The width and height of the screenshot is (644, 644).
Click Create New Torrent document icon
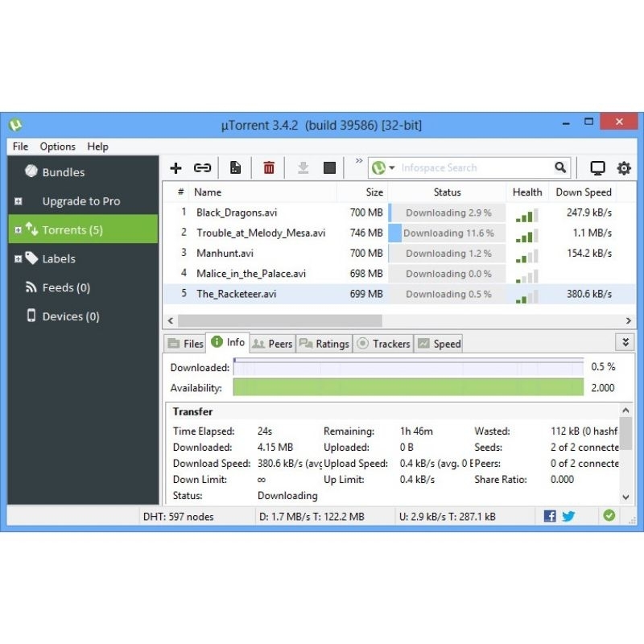tap(235, 168)
